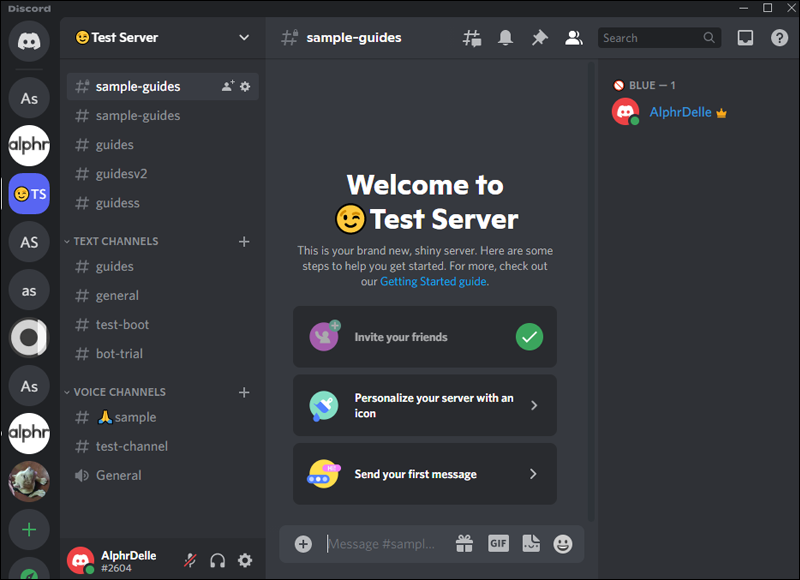The height and width of the screenshot is (580, 800).
Task: Open the attach file plus button
Action: [x=303, y=544]
